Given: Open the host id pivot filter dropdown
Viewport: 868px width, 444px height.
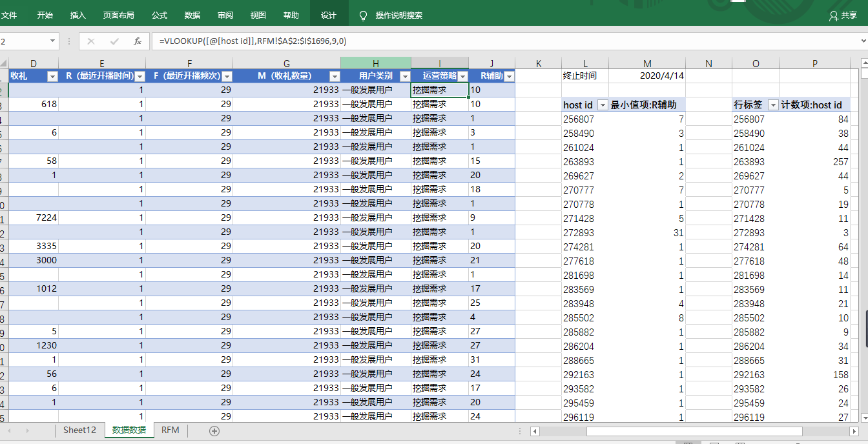Looking at the screenshot, I should click(603, 105).
